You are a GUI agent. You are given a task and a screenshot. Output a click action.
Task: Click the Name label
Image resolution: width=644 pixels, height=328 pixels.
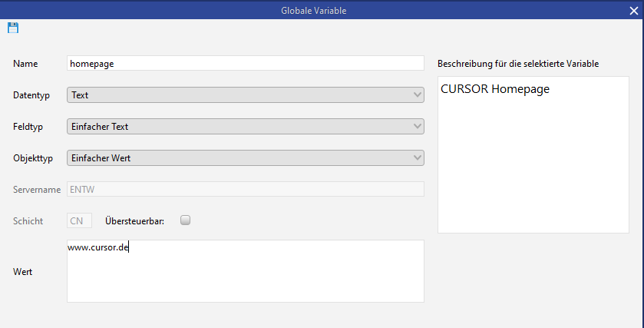coord(25,64)
